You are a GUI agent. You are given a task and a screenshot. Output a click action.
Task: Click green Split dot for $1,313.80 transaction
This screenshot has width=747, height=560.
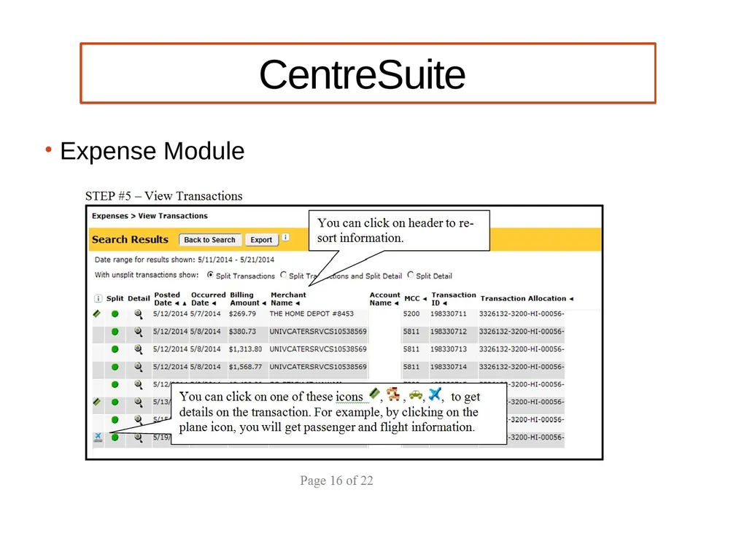115,349
